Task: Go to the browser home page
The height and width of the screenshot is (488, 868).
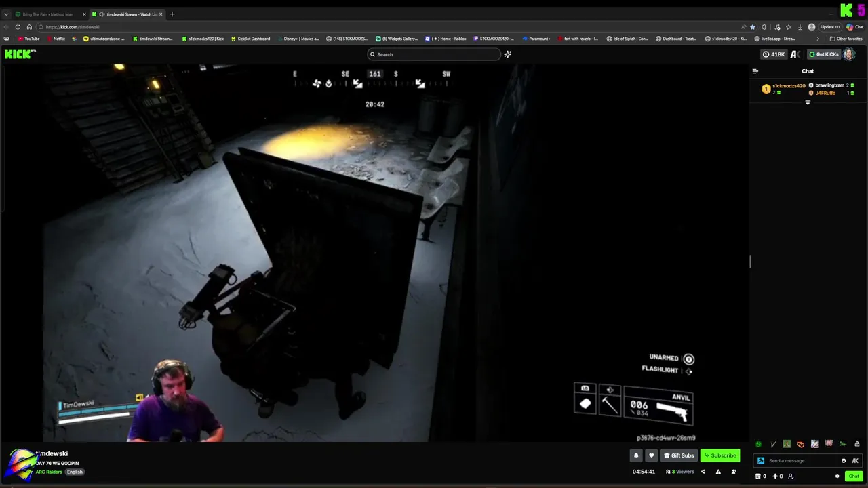Action: point(29,27)
